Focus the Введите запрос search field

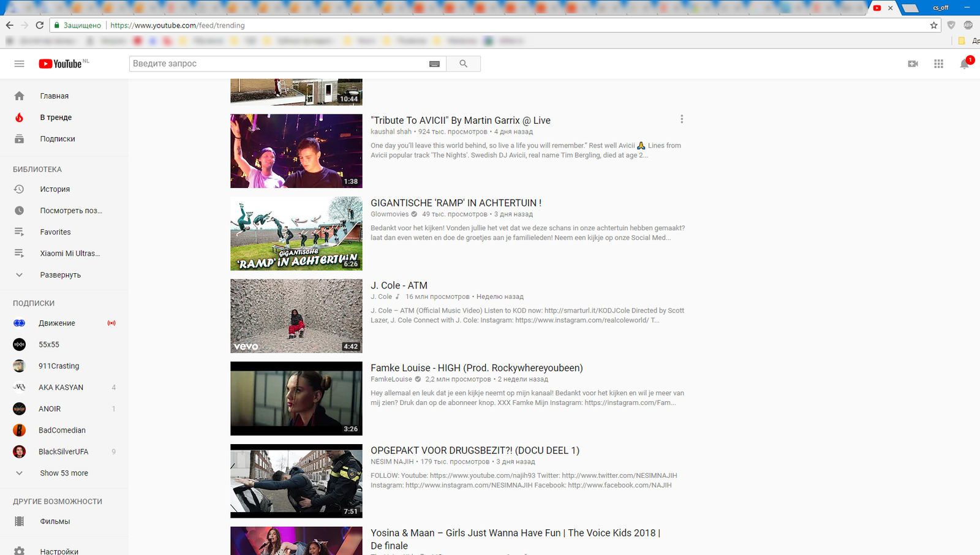click(279, 64)
